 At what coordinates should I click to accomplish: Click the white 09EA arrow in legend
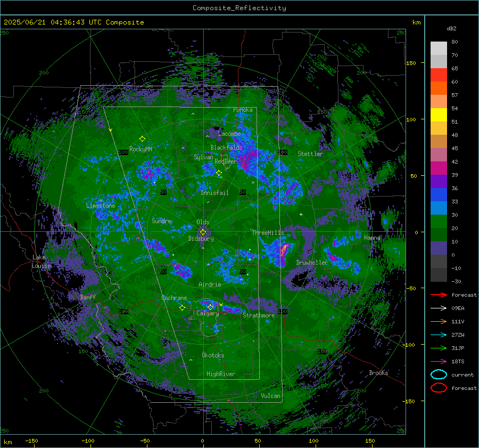pos(439,308)
